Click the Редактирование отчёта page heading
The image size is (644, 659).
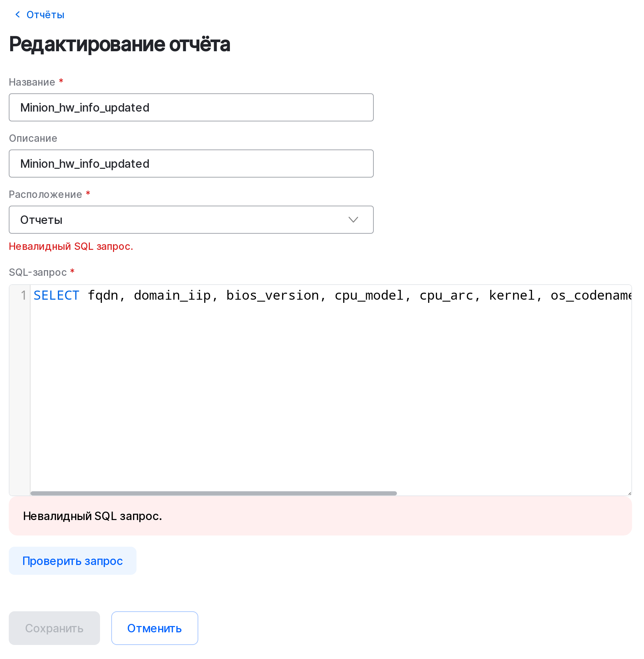click(120, 45)
